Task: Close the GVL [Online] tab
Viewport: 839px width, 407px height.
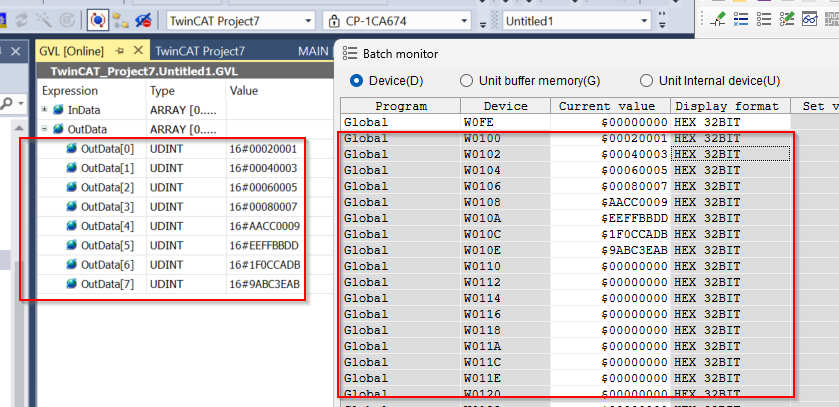Action: [x=138, y=50]
